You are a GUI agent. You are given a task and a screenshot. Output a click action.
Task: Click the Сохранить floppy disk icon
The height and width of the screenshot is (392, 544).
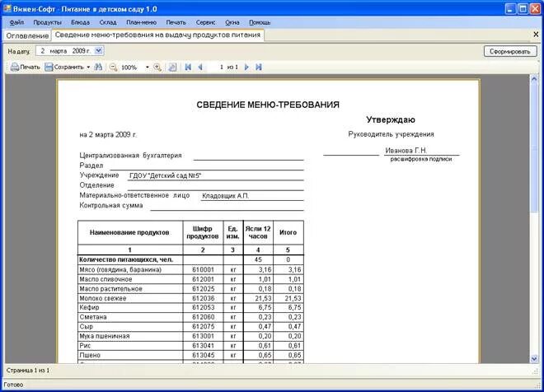tap(49, 67)
